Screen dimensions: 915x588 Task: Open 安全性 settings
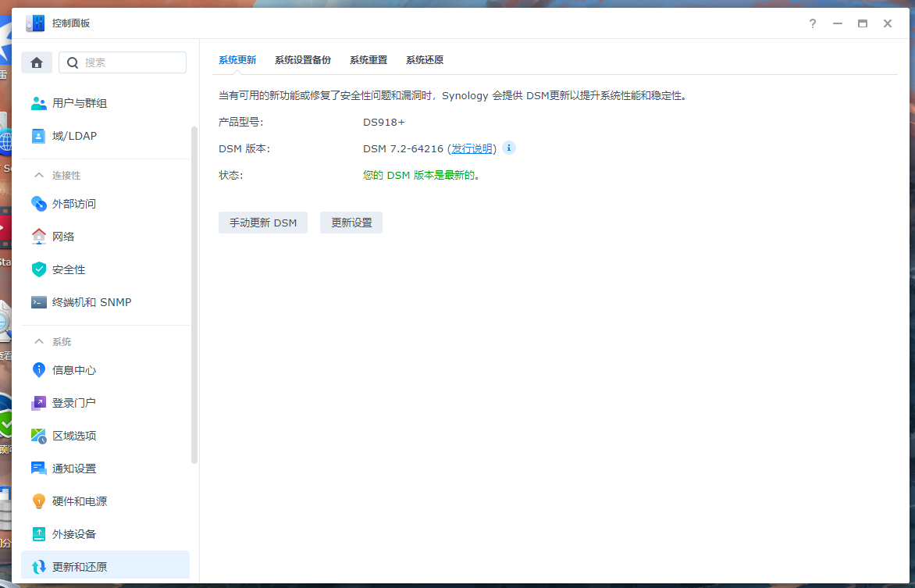click(105, 269)
